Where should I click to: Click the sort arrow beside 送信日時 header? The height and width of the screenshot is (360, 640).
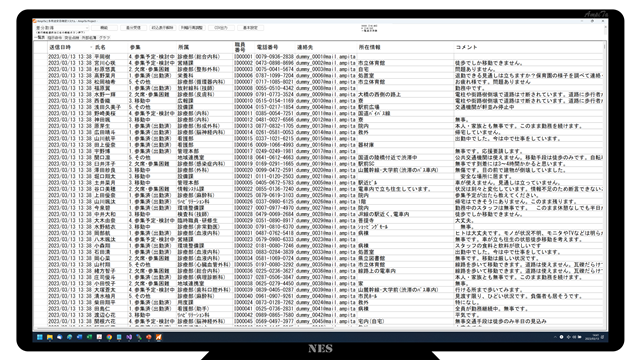click(91, 47)
